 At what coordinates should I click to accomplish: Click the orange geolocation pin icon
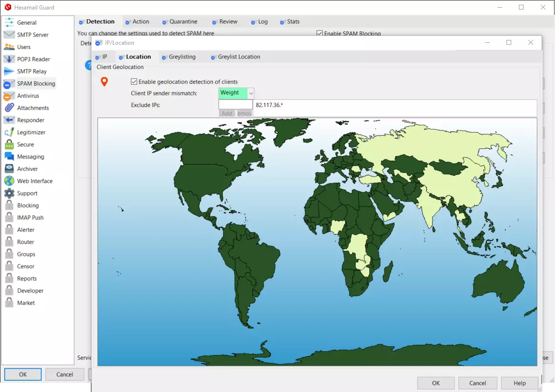[x=104, y=82]
